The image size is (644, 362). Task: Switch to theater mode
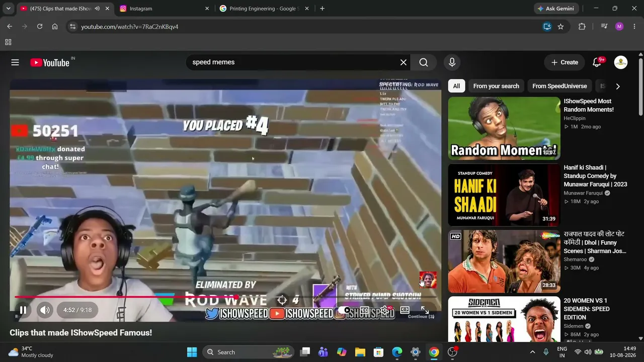click(x=405, y=310)
